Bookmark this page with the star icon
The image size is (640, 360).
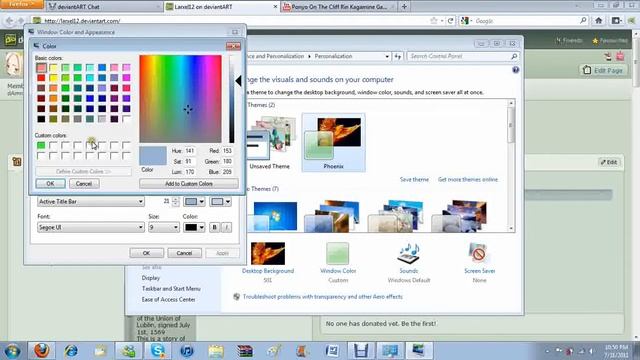tap(433, 20)
